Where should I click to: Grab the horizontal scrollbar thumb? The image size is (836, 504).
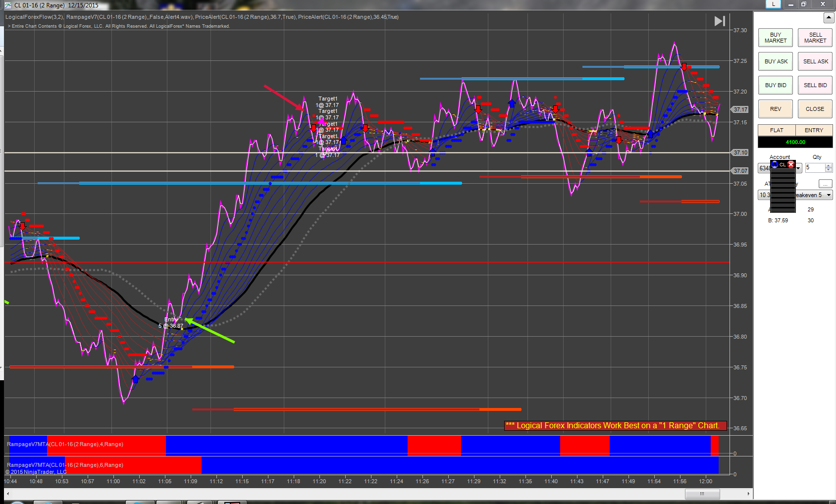click(x=702, y=494)
